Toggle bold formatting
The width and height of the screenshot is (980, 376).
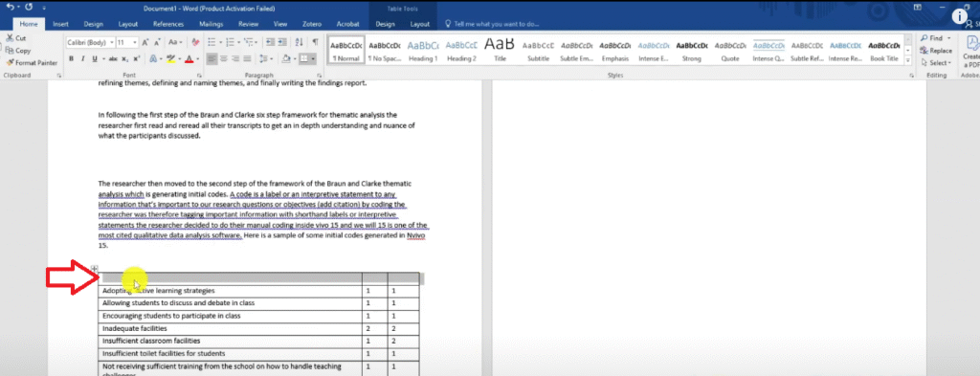(71, 58)
